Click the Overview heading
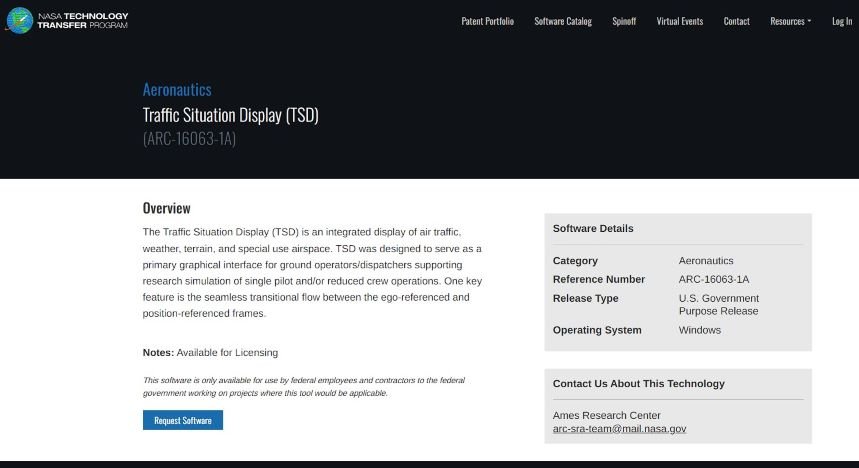 click(167, 208)
